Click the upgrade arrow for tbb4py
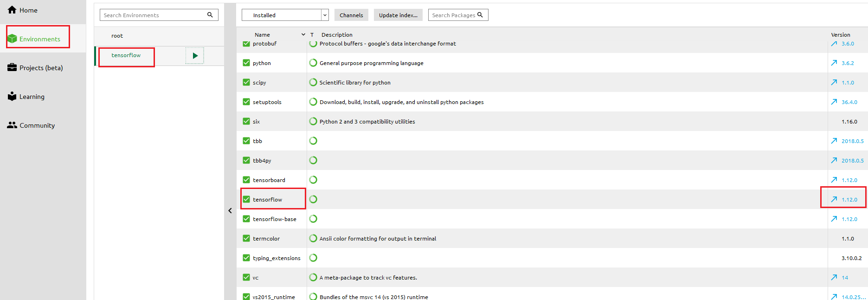Viewport: 868px width, 300px height. click(x=834, y=160)
